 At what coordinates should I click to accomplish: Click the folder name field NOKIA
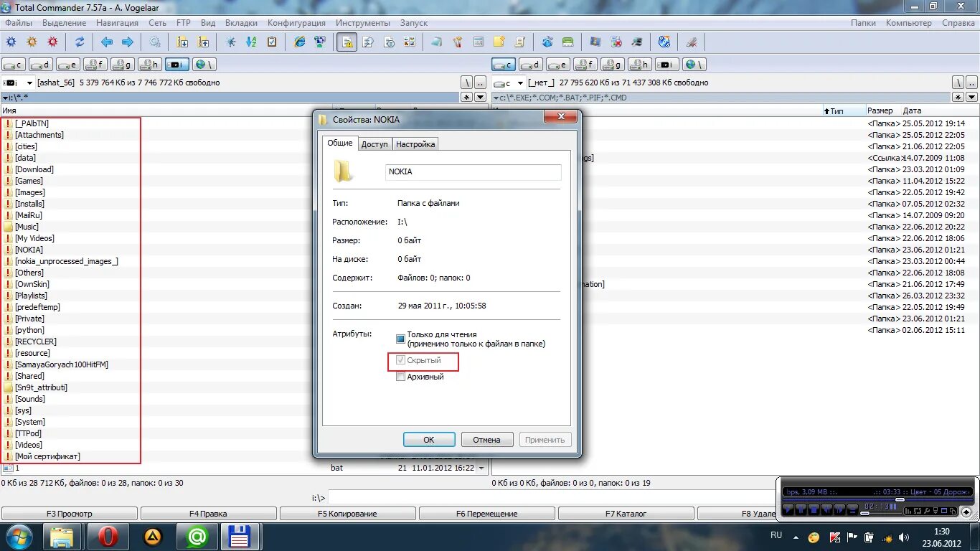[473, 172]
